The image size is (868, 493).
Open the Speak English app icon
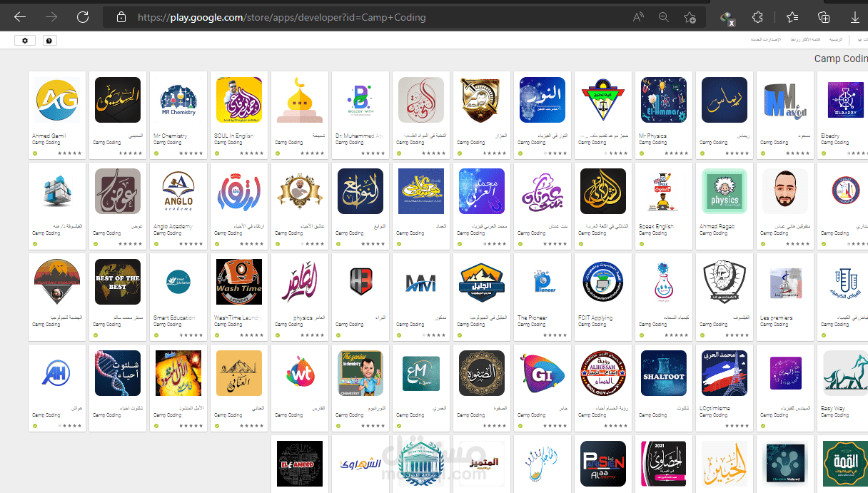coord(664,191)
